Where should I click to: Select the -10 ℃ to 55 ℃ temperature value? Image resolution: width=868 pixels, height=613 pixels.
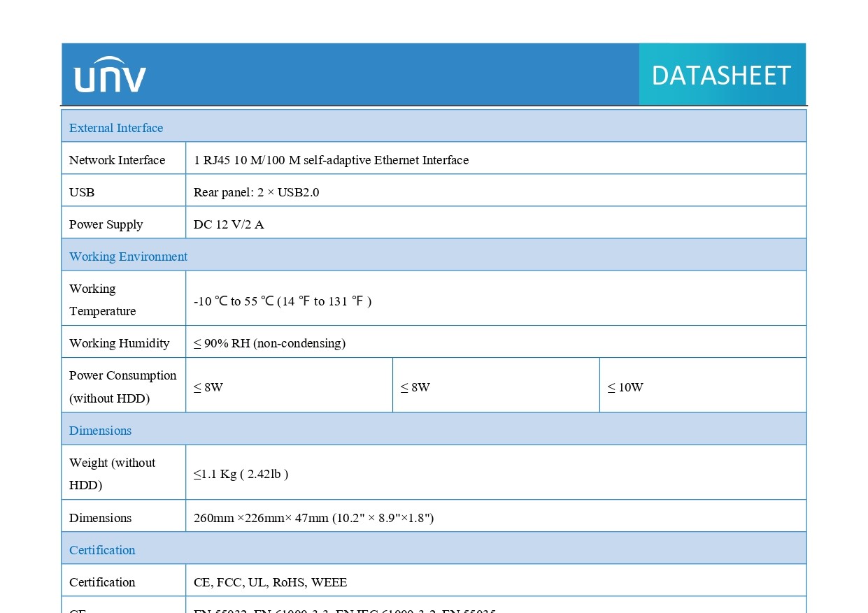[x=283, y=301]
